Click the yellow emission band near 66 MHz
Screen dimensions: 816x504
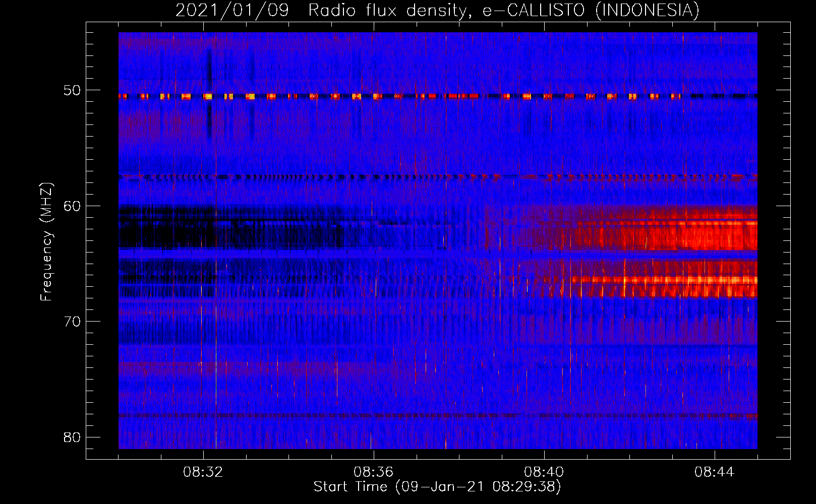tap(665, 280)
